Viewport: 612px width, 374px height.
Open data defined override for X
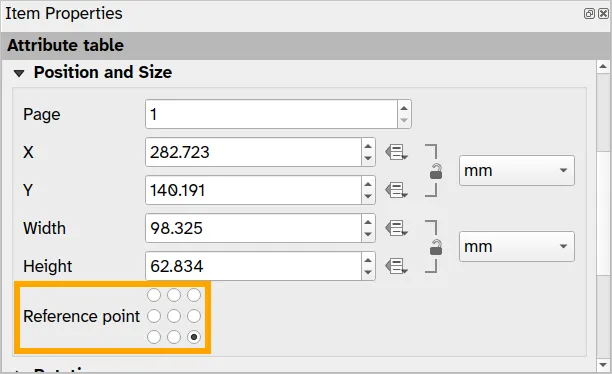tap(397, 152)
